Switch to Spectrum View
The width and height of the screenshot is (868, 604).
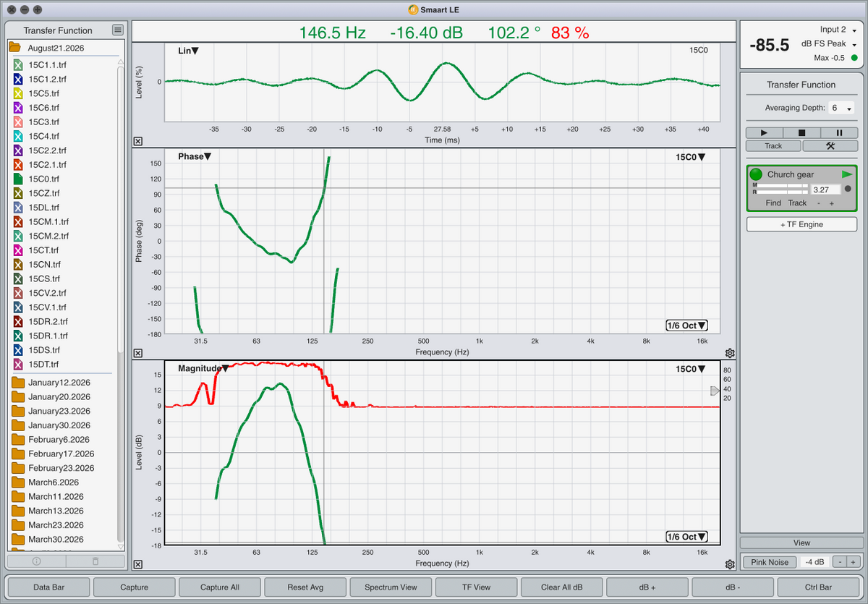pyautogui.click(x=391, y=587)
